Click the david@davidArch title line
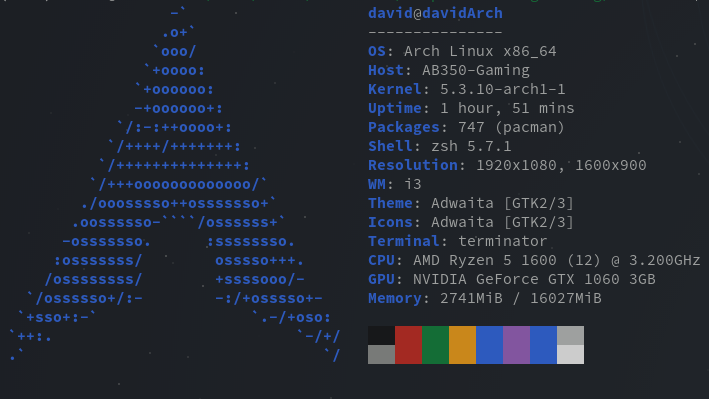This screenshot has width=709, height=399. (x=435, y=14)
